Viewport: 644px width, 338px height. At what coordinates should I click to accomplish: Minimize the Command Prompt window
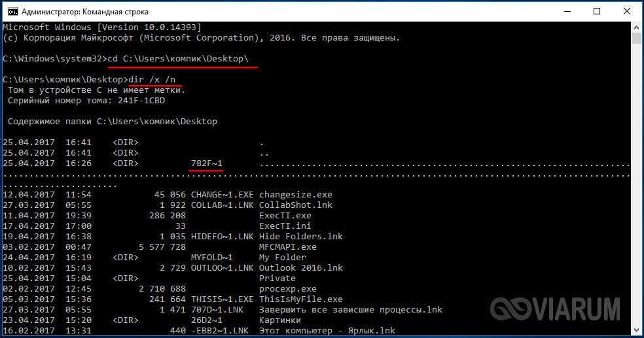tap(567, 12)
